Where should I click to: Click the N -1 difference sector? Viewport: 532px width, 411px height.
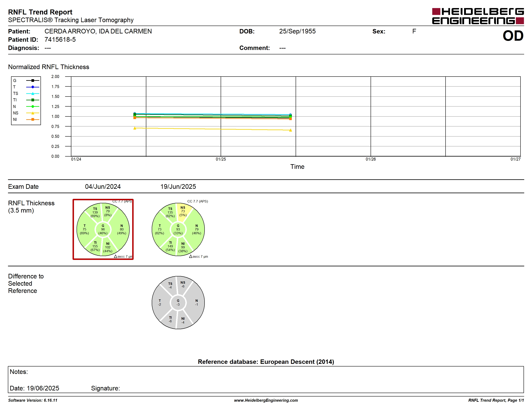[196, 303]
